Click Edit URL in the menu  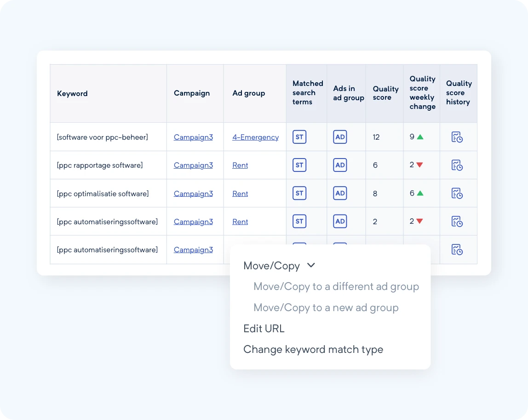click(264, 329)
